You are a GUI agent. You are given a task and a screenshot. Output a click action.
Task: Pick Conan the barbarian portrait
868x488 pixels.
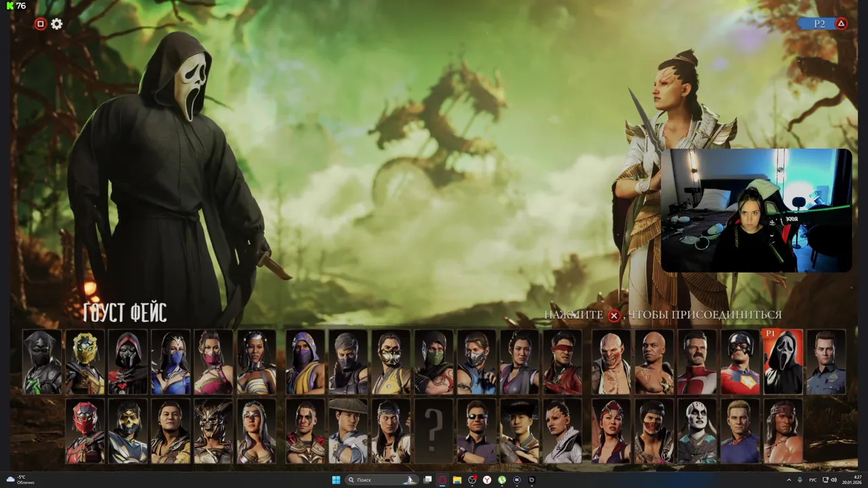[x=783, y=431]
